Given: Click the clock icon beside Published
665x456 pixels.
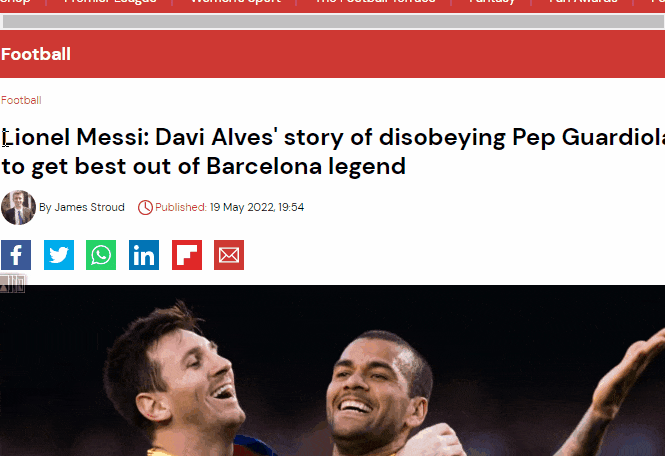Looking at the screenshot, I should point(145,207).
